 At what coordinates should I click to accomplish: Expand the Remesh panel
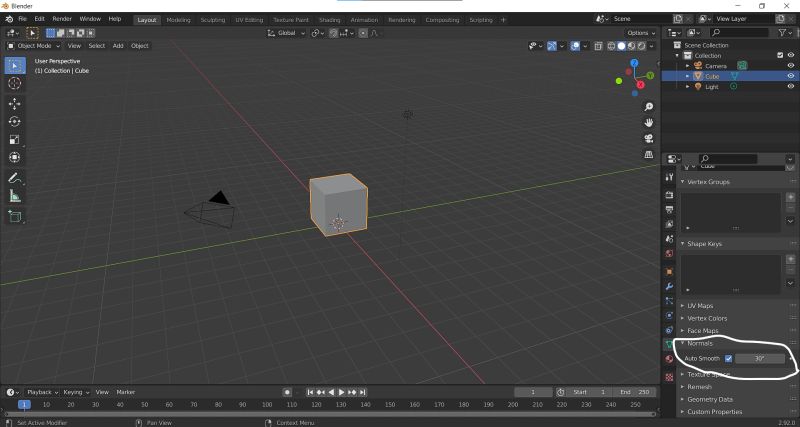(x=699, y=387)
